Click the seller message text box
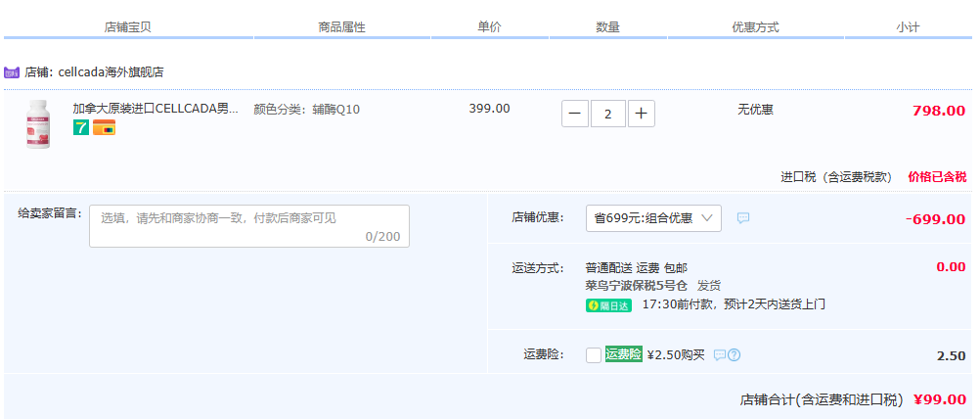 (249, 226)
